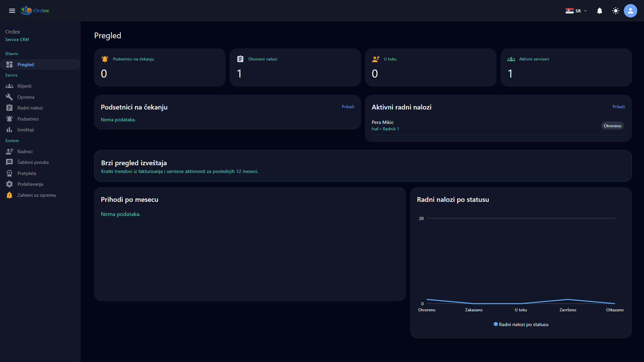This screenshot has width=644, height=362.
Task: Click the Radnici workers icon
Action: coord(9,151)
